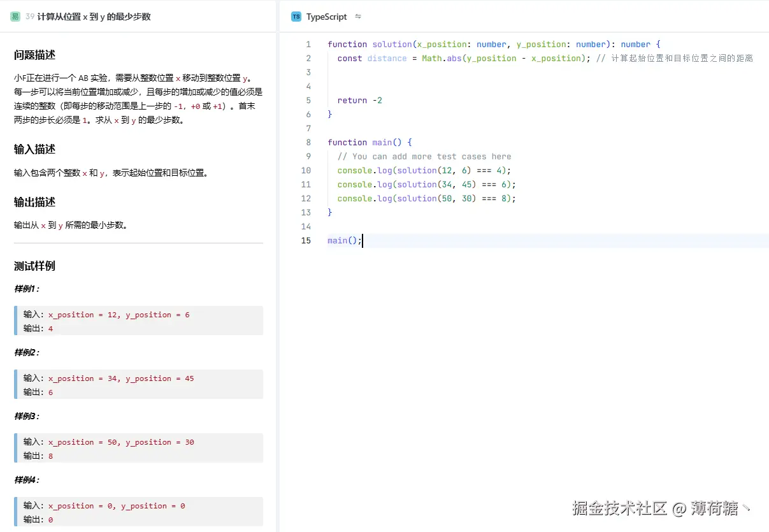Click the TypeScript TS language icon

click(296, 17)
